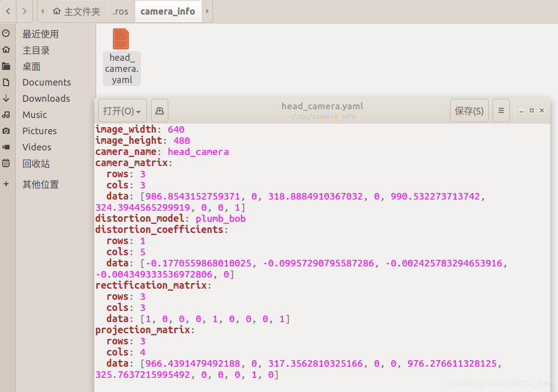
Task: Click the cols value 5 under distortion_coefficients
Action: pos(142,252)
